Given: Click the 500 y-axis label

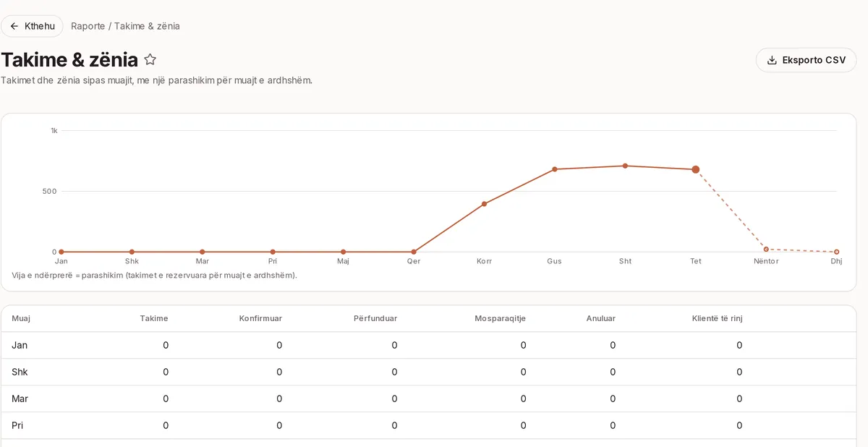Looking at the screenshot, I should [49, 192].
